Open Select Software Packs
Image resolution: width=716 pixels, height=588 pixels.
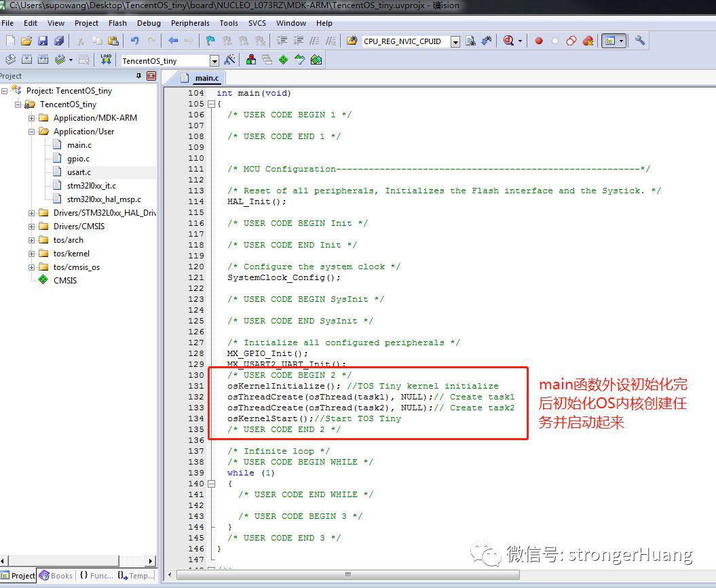tap(300, 59)
